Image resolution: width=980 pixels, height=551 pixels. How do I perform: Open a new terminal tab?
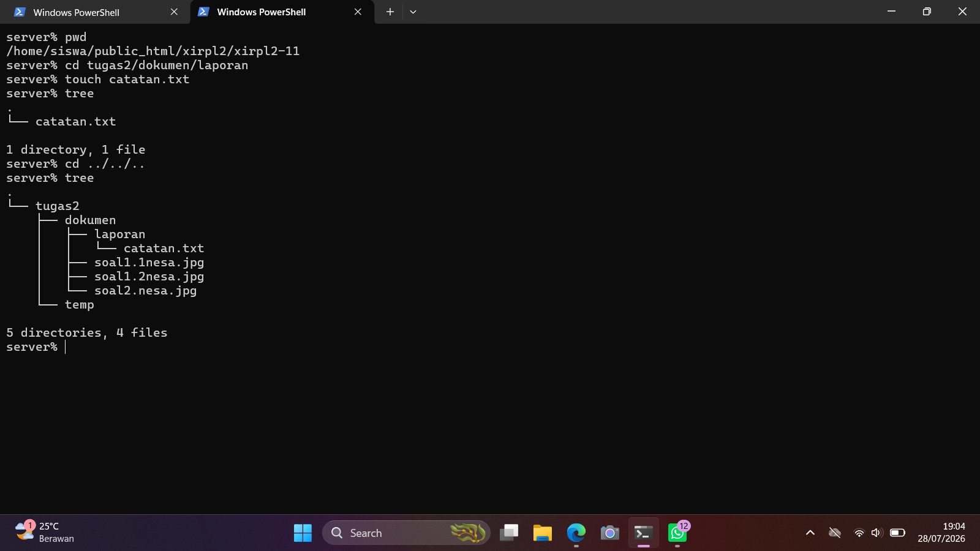pyautogui.click(x=390, y=12)
